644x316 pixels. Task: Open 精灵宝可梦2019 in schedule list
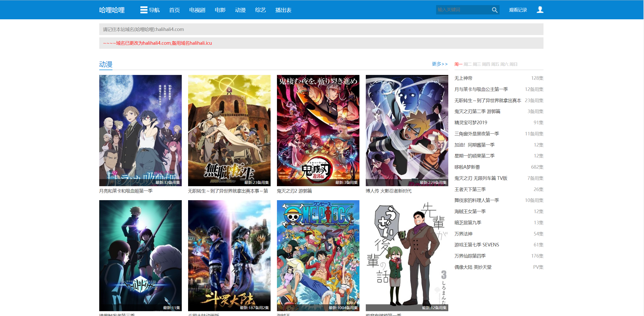coord(471,123)
